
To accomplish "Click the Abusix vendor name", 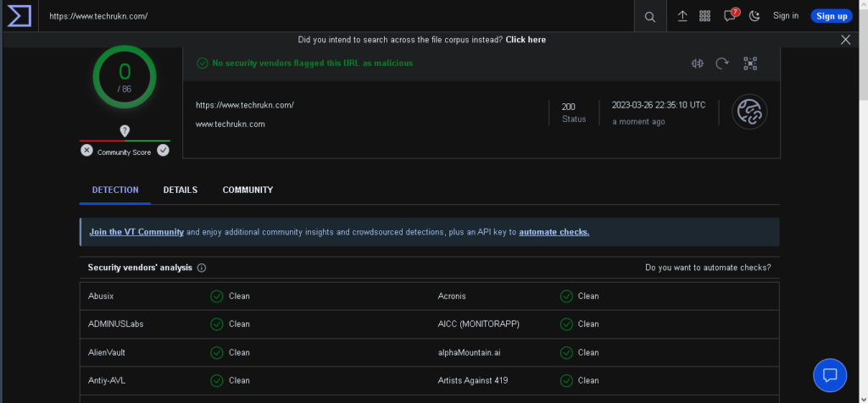I will [x=101, y=296].
